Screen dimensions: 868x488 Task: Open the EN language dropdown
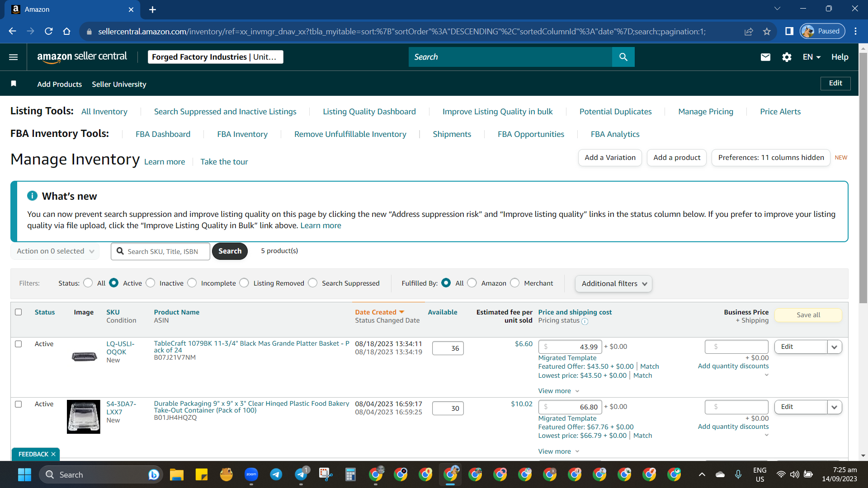pos(811,57)
